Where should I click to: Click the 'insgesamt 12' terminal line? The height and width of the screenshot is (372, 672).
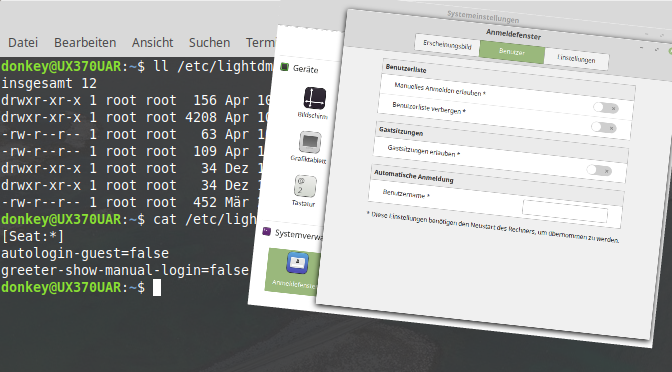(49, 83)
